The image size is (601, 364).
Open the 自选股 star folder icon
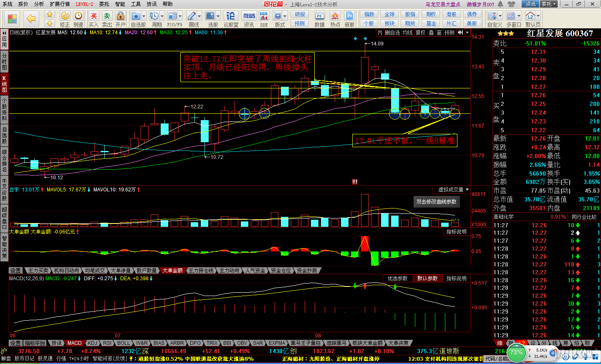(136, 19)
